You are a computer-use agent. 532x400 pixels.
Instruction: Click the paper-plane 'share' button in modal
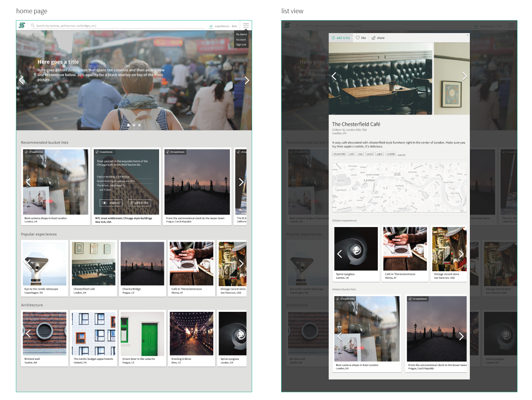pyautogui.click(x=378, y=38)
